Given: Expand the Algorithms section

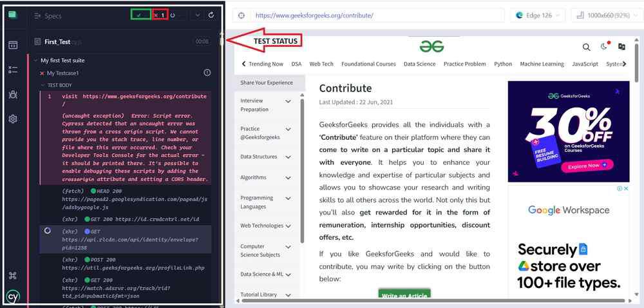Looking at the screenshot, I should [288, 178].
